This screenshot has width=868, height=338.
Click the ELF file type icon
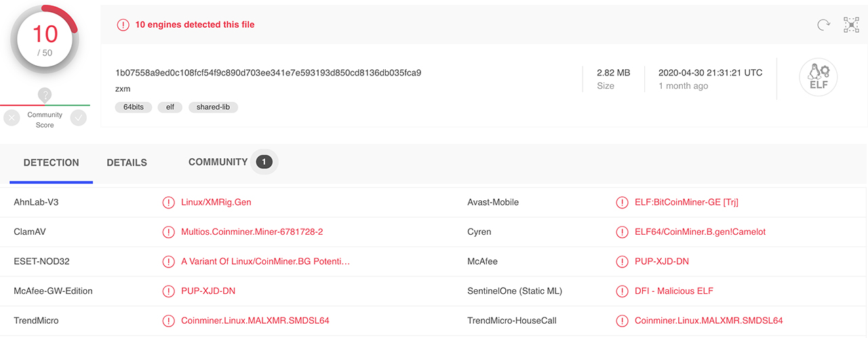pos(818,77)
